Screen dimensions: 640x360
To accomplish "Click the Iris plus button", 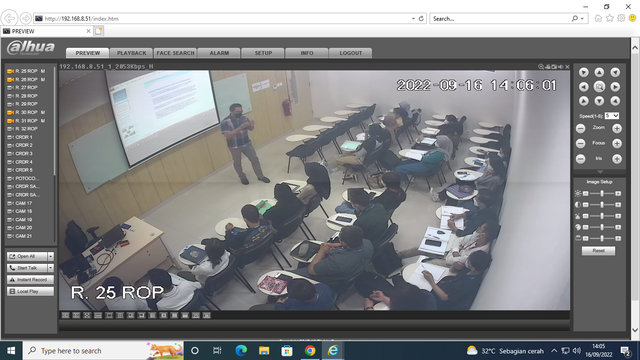I will click(x=617, y=159).
